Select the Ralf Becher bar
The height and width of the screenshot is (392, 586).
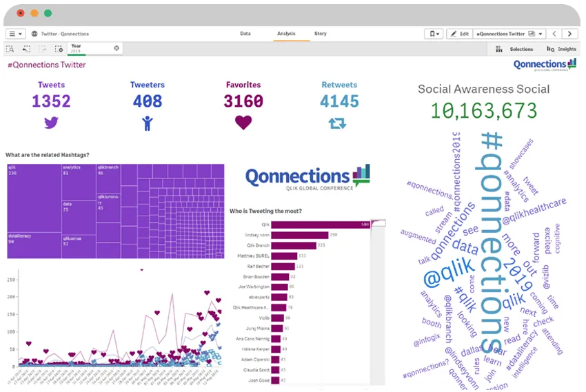point(283,267)
